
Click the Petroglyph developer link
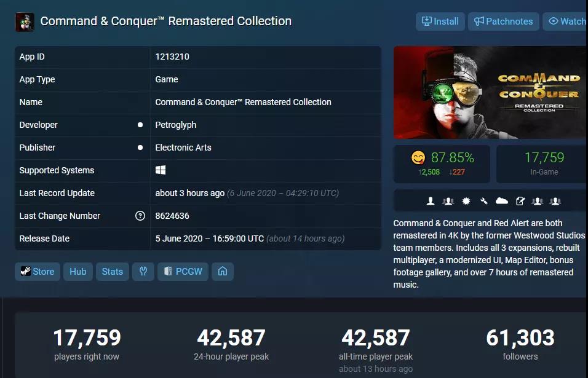tap(175, 125)
